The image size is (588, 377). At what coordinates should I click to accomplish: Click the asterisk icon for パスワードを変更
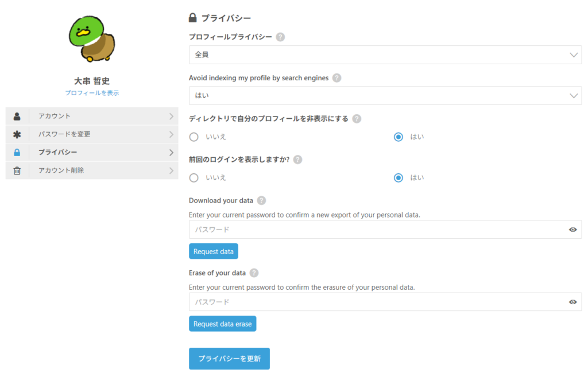pos(17,134)
